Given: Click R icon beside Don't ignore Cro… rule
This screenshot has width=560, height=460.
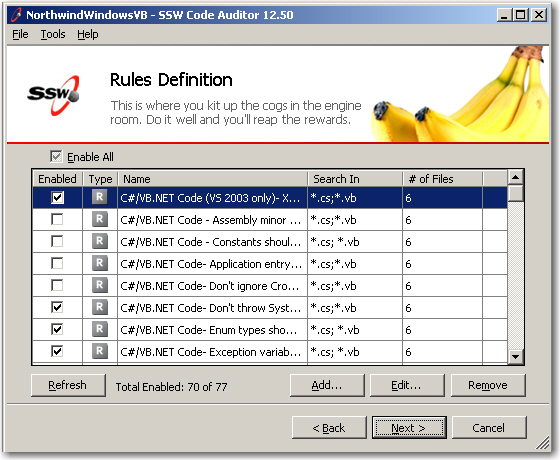Looking at the screenshot, I should point(100,285).
